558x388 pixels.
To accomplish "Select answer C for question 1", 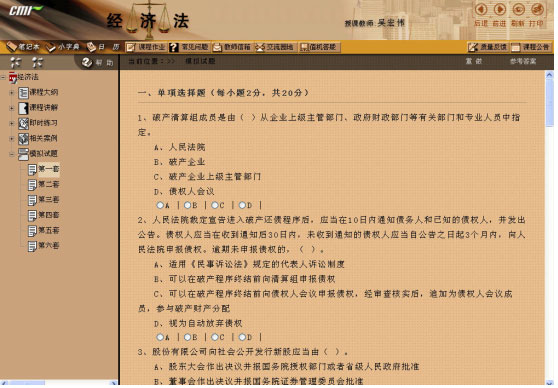I will coord(215,205).
